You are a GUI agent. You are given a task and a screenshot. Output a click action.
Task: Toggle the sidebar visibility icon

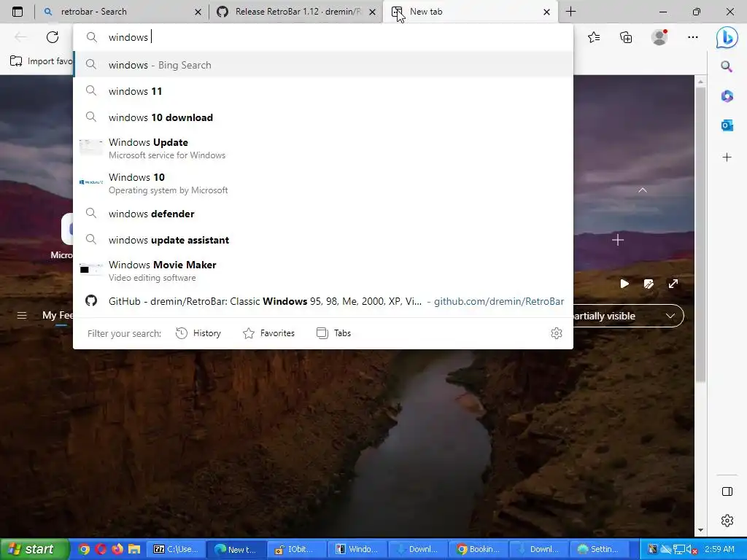point(727,491)
